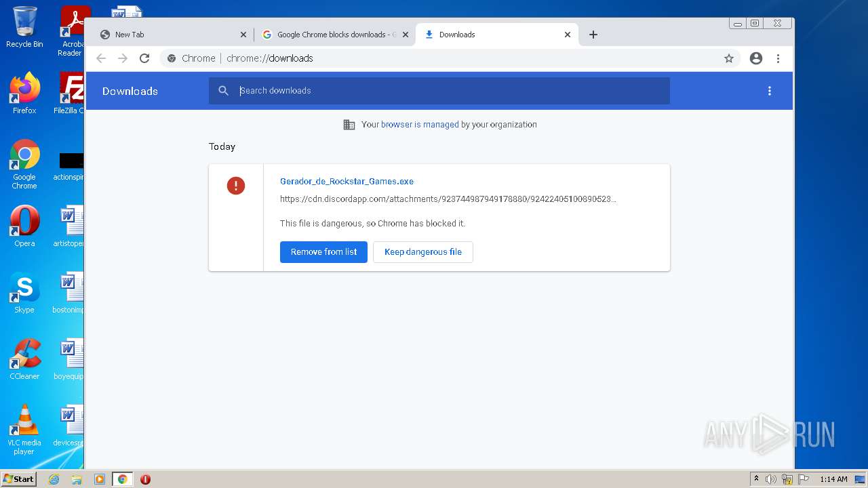This screenshot has width=868, height=488.
Task: Open Windows Media Player from the taskbar
Action: point(100,479)
